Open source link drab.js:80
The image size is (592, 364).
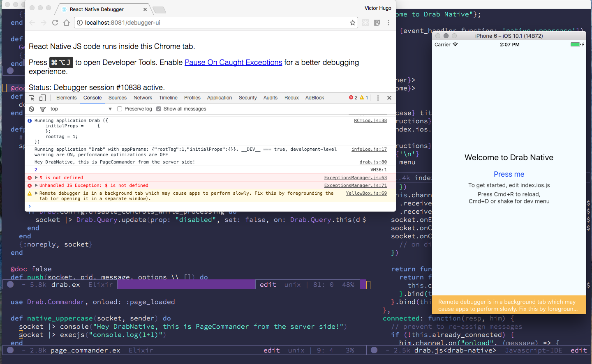click(x=373, y=162)
